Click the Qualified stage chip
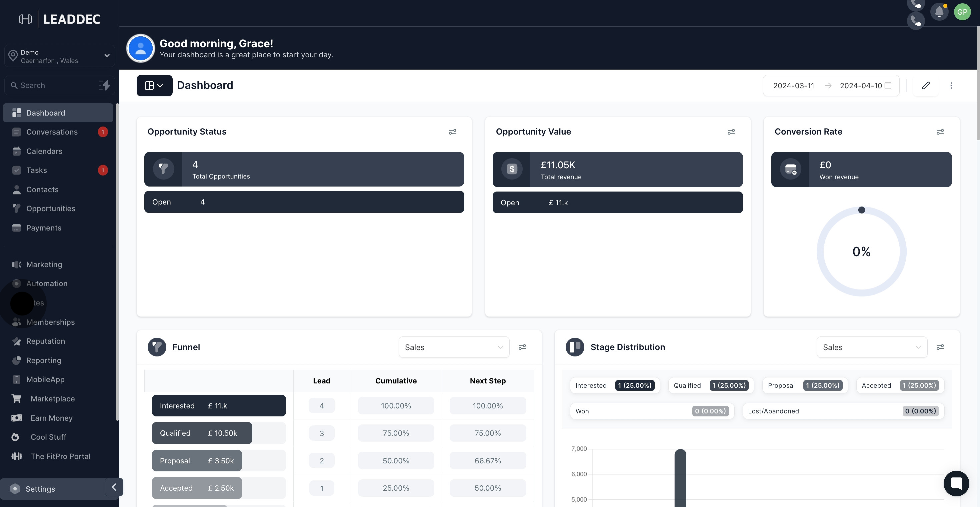 click(711, 385)
